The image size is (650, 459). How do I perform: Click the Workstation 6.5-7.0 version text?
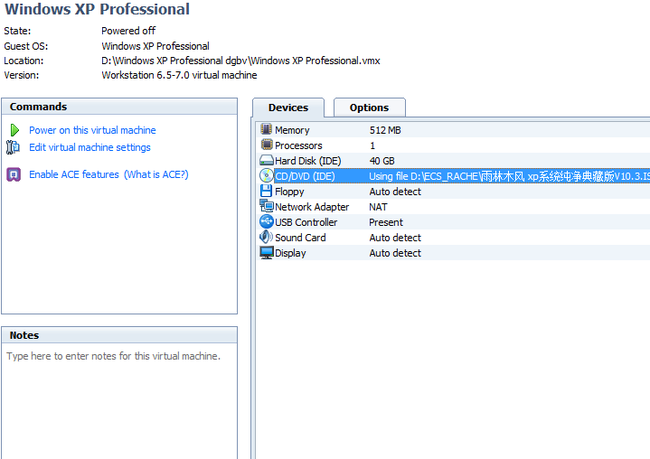[179, 75]
